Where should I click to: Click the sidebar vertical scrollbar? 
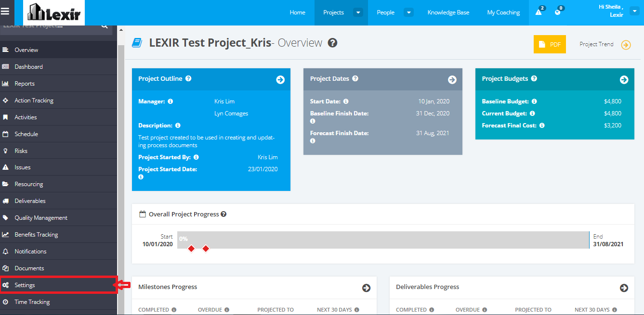pyautogui.click(x=121, y=168)
